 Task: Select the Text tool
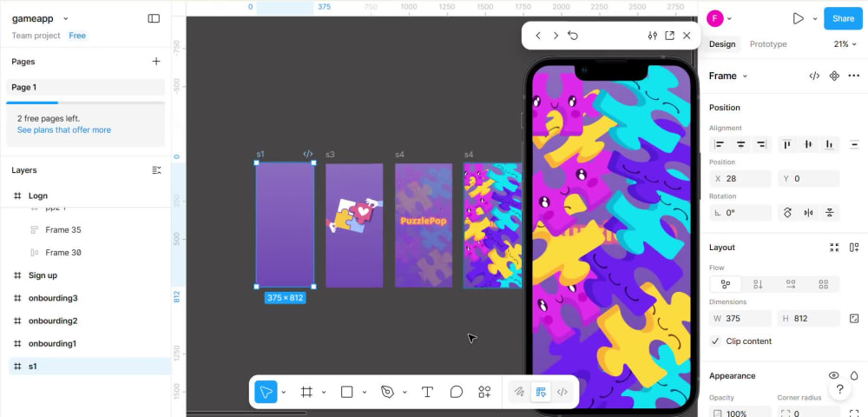click(x=427, y=392)
